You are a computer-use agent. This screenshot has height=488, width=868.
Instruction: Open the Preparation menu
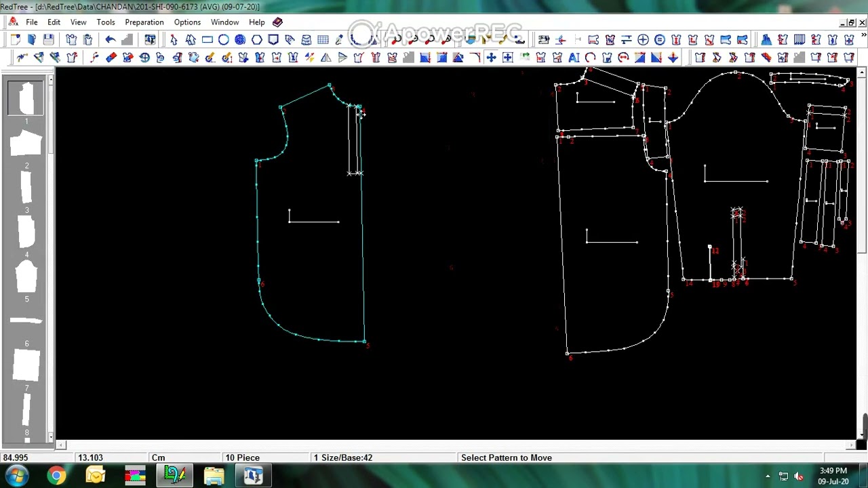(x=144, y=22)
